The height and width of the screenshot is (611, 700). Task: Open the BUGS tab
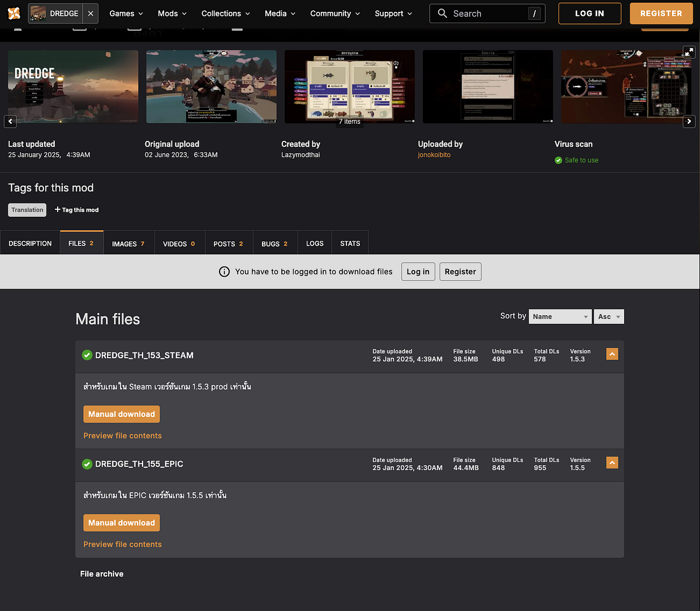275,244
